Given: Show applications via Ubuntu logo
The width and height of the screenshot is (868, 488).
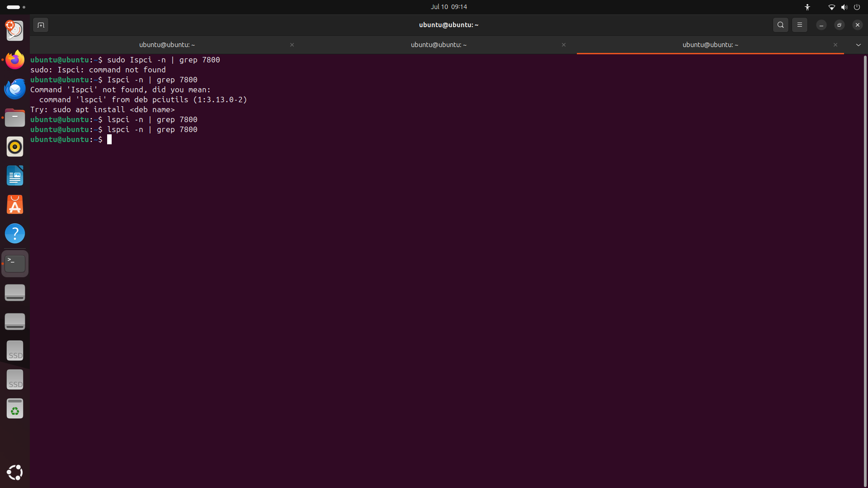Looking at the screenshot, I should (15, 473).
